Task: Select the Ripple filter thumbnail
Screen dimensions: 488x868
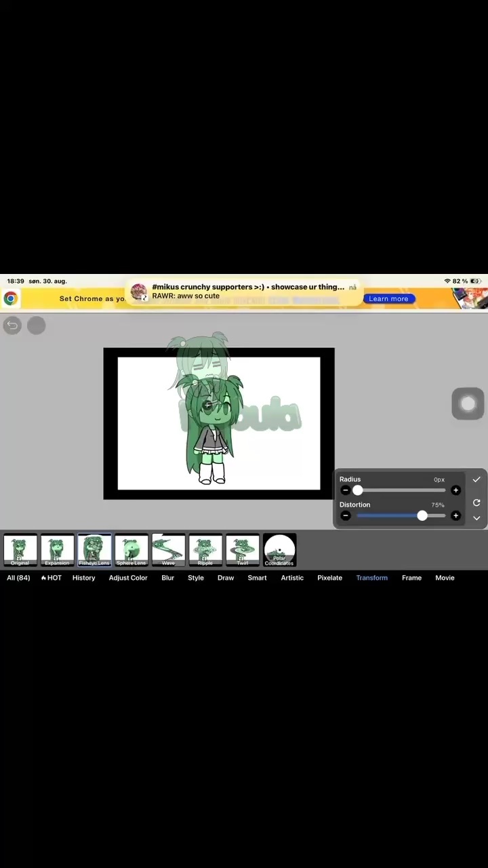Action: [205, 550]
